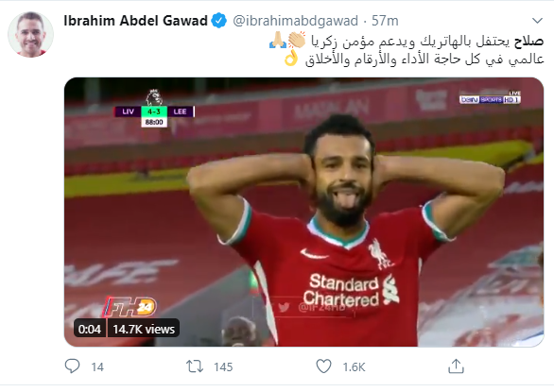Open Ibrahim Abdel Gawad's profile picture
Screen dimensions: 554x392
(x=31, y=34)
